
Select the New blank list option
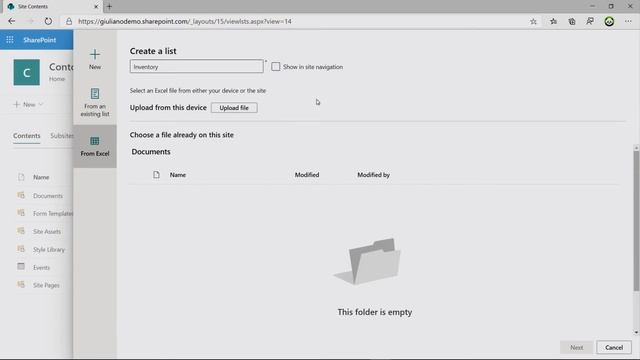tap(95, 60)
